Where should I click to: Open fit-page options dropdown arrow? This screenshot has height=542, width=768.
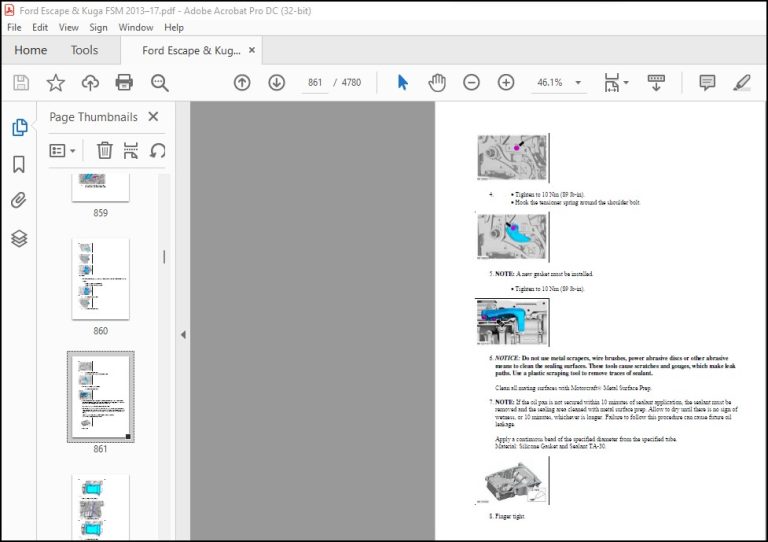pos(626,83)
